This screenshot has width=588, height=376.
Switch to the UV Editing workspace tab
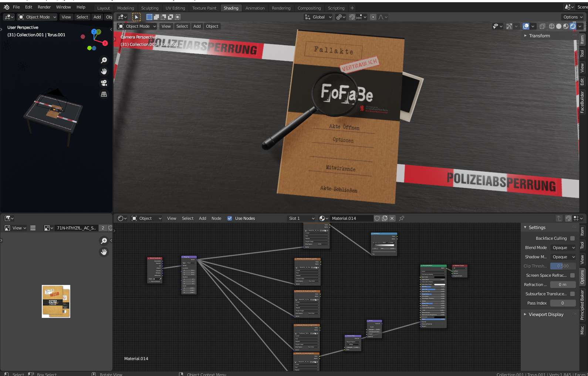tap(175, 8)
